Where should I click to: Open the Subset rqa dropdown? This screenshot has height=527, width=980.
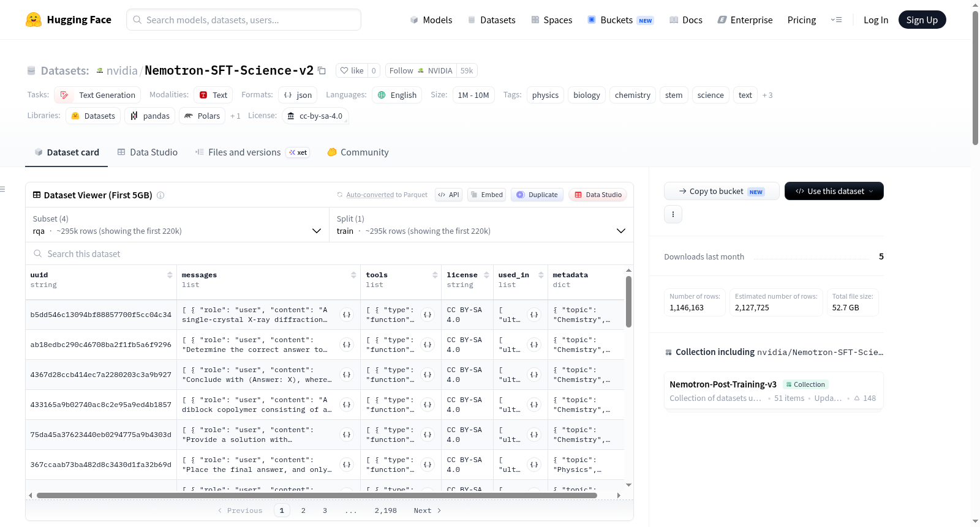(x=177, y=225)
